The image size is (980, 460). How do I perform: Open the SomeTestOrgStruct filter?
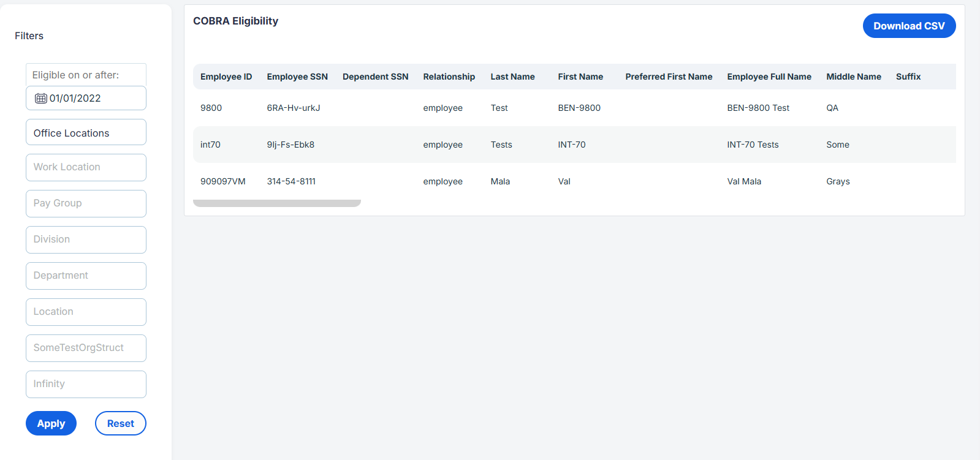tap(86, 348)
